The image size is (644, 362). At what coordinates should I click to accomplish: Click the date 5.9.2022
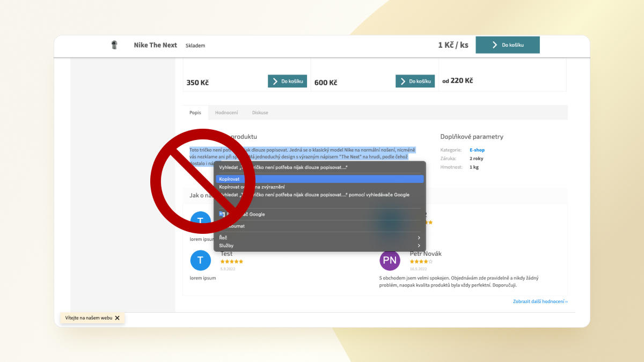pos(228,269)
